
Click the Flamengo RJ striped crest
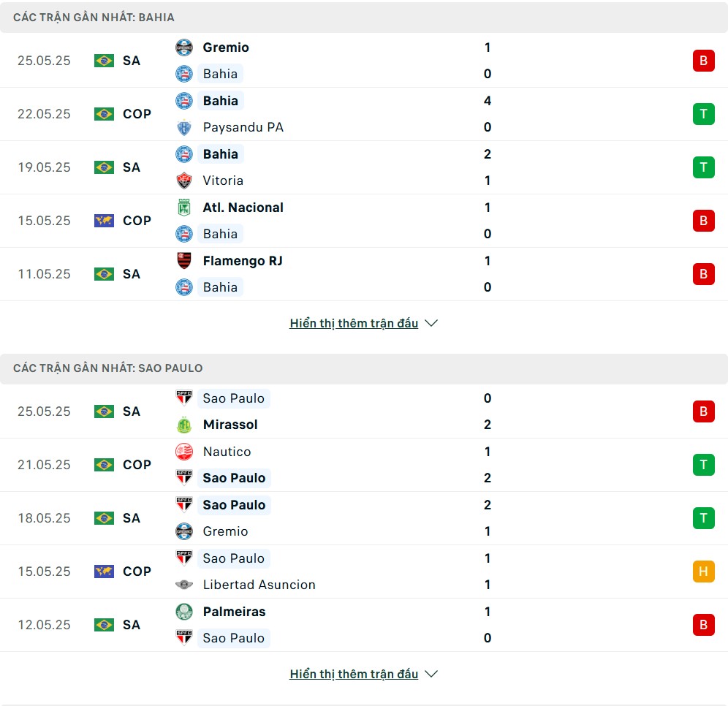pos(184,261)
